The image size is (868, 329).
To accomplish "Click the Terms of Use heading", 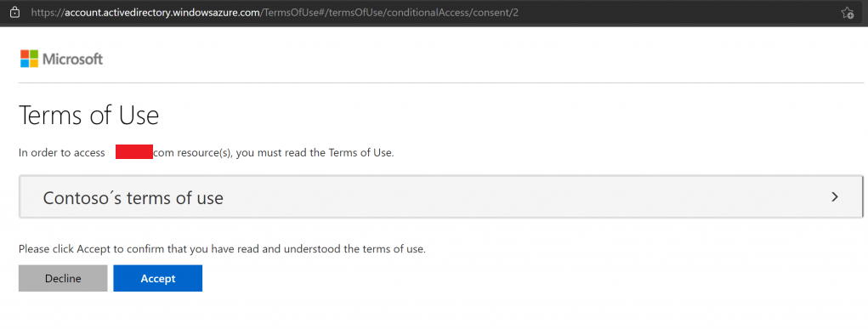I will coord(89,116).
